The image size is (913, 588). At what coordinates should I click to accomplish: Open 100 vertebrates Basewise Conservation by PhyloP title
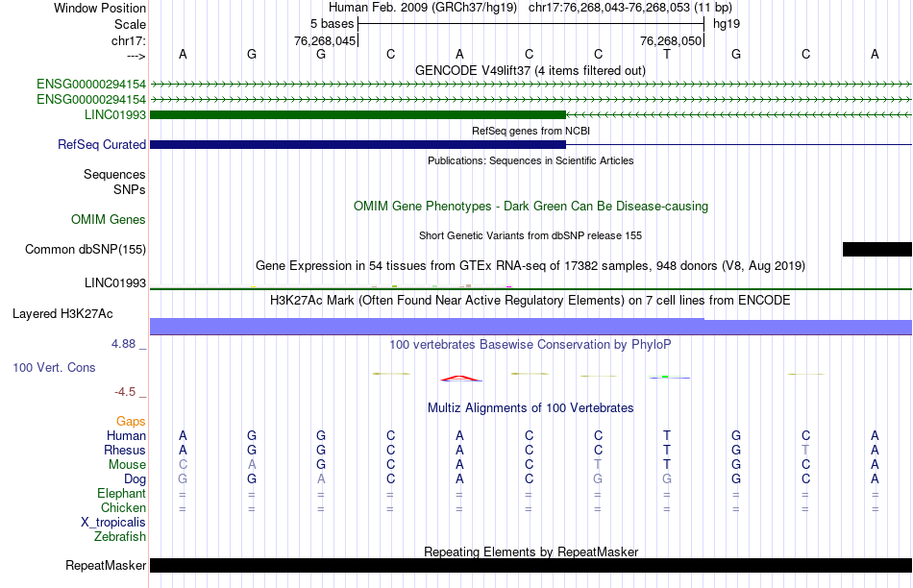531,345
